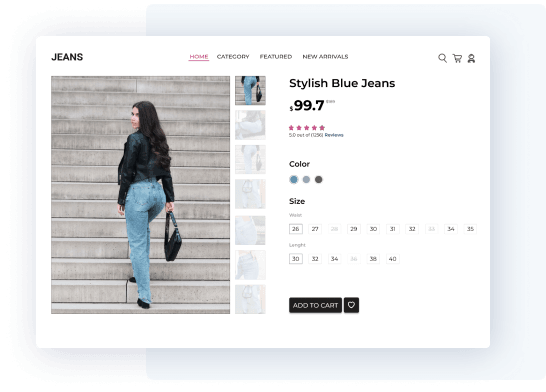
Task: Open the CATEGORY menu item
Action: [x=233, y=56]
